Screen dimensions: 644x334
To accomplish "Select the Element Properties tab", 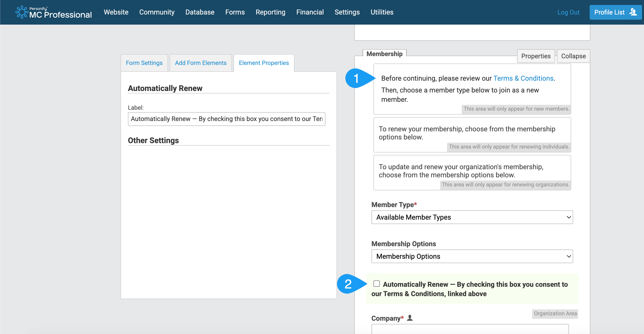I will [x=264, y=63].
